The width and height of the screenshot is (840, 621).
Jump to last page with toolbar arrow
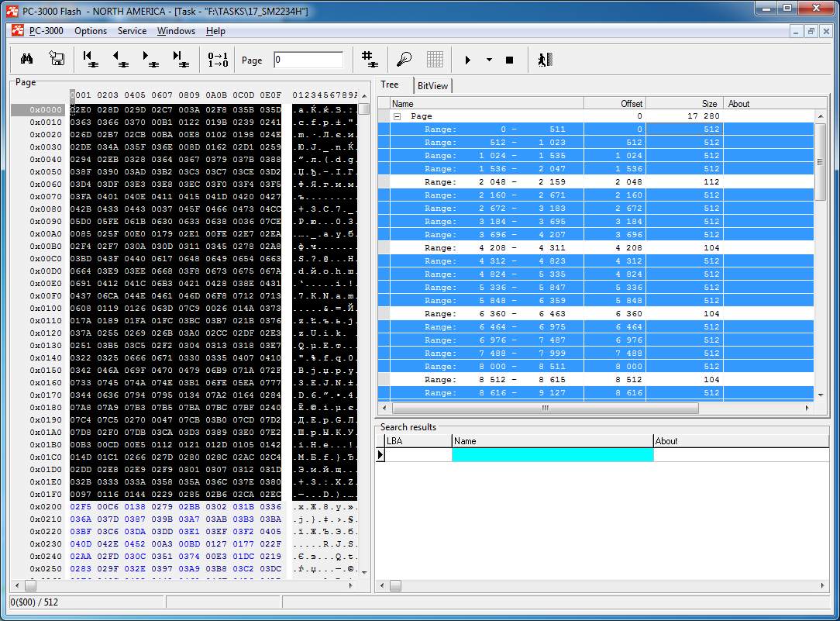179,60
